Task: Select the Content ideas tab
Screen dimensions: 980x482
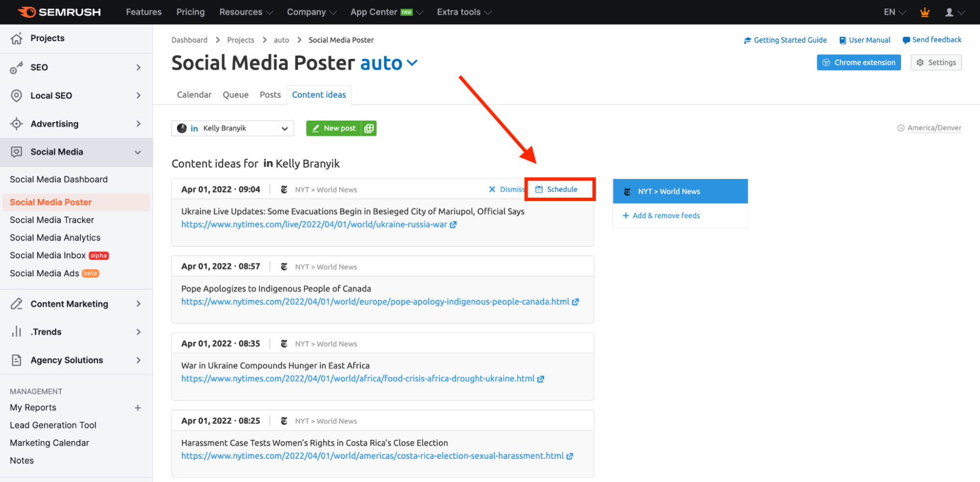Action: (x=319, y=95)
